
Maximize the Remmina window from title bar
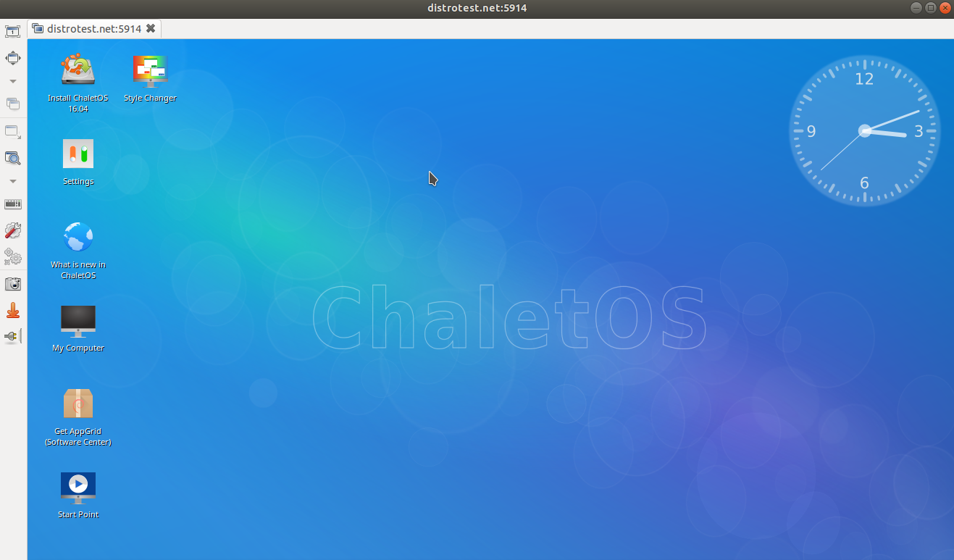(x=931, y=8)
